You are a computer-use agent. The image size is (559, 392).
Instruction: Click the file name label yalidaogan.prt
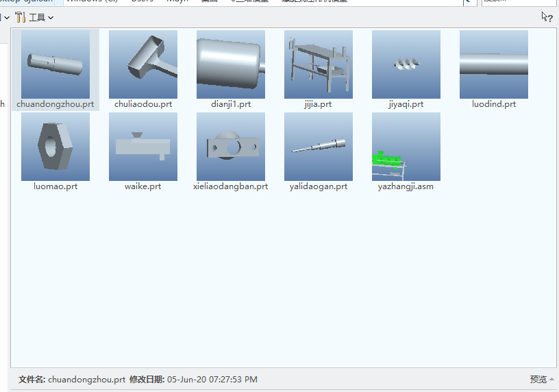pyautogui.click(x=319, y=186)
